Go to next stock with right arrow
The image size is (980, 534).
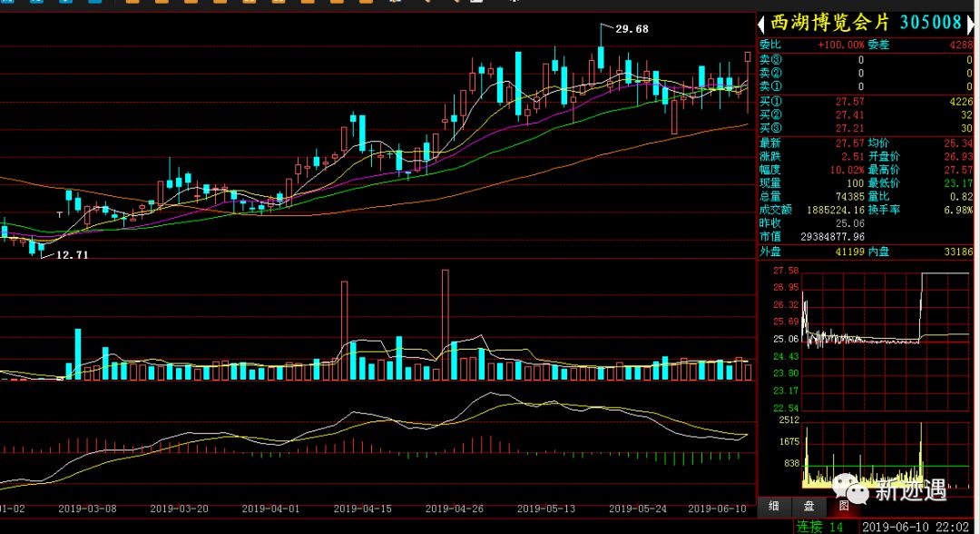pyautogui.click(x=970, y=25)
